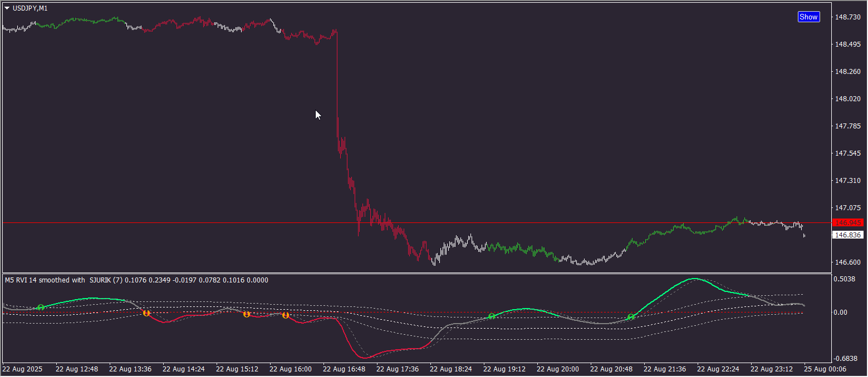Click the 148.730 price scale value
The image size is (868, 377).
[x=848, y=17]
